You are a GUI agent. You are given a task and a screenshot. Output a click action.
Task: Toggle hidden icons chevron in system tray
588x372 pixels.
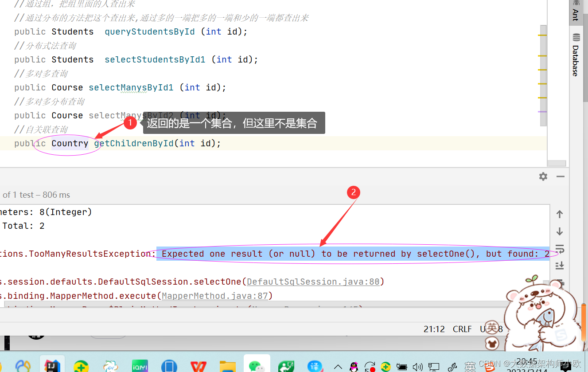coord(338,367)
